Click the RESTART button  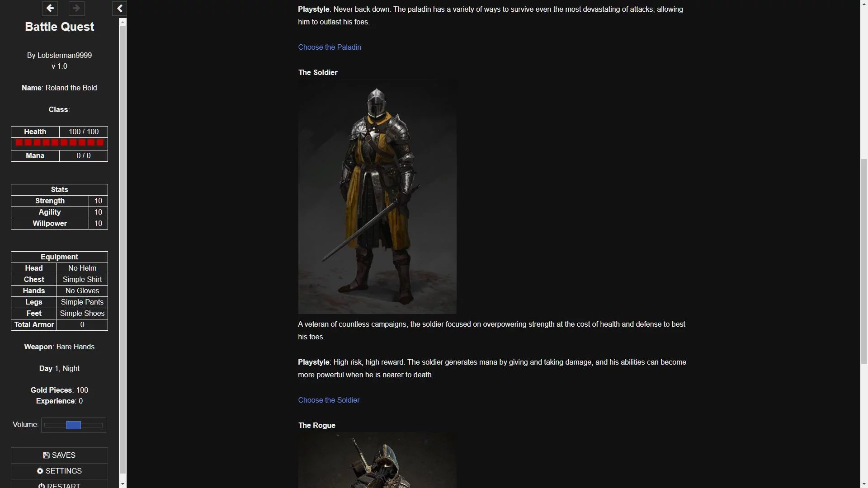point(59,484)
